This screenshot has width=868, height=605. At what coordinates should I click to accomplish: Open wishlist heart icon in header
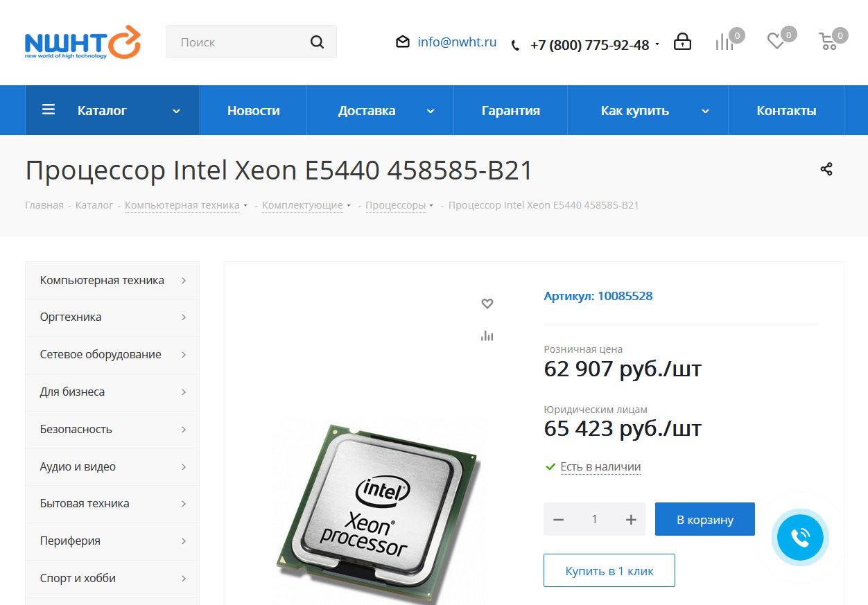775,42
